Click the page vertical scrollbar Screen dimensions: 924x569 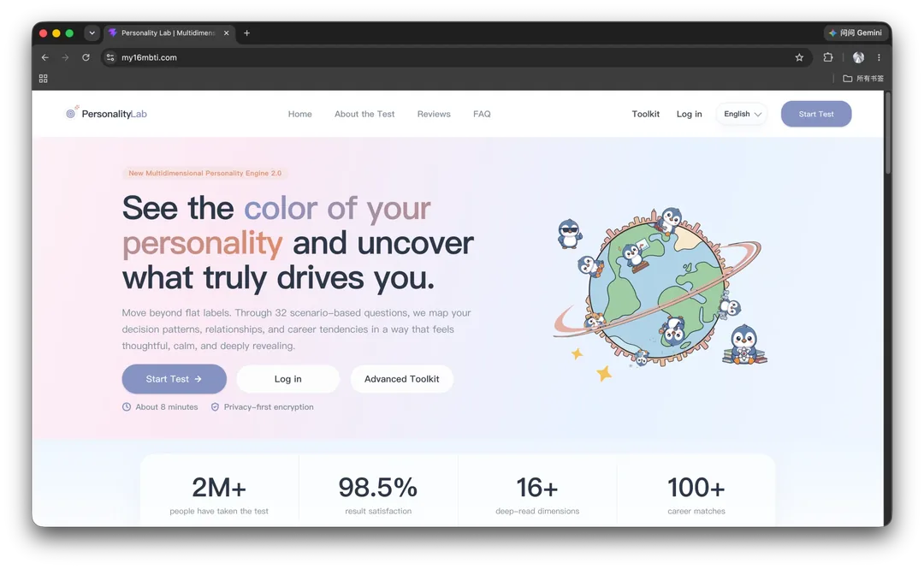pos(887,134)
